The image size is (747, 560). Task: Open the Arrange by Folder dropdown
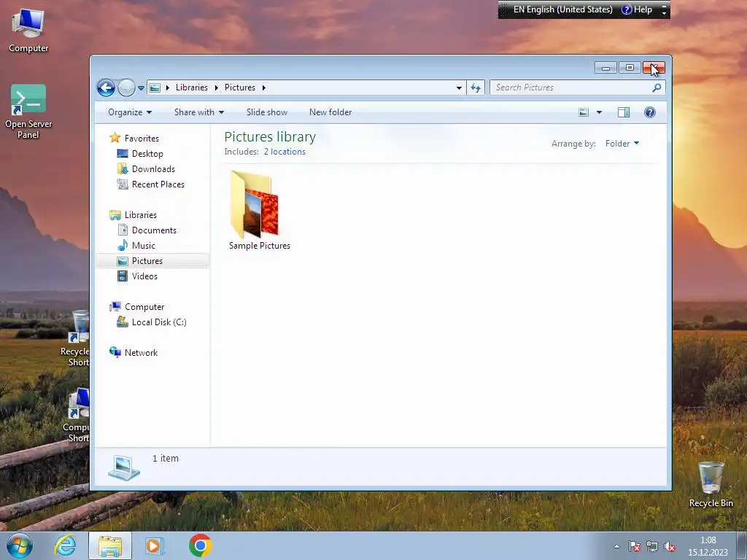pyautogui.click(x=622, y=144)
